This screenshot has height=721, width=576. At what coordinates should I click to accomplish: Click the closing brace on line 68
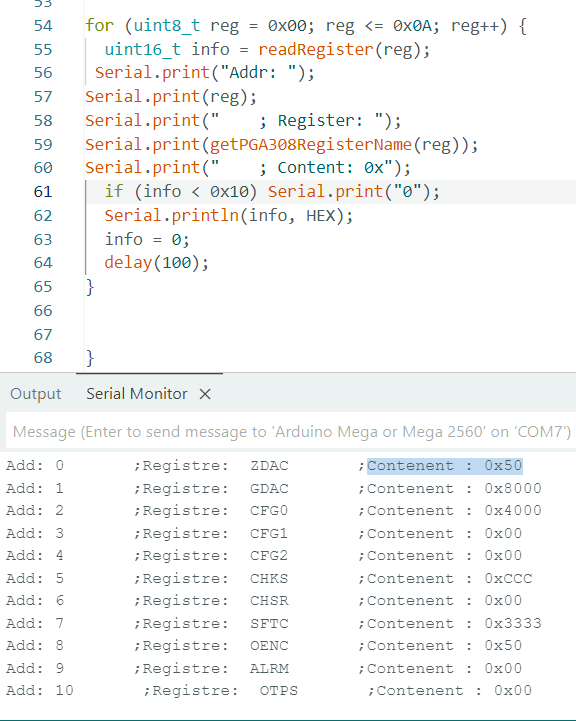[x=90, y=358]
